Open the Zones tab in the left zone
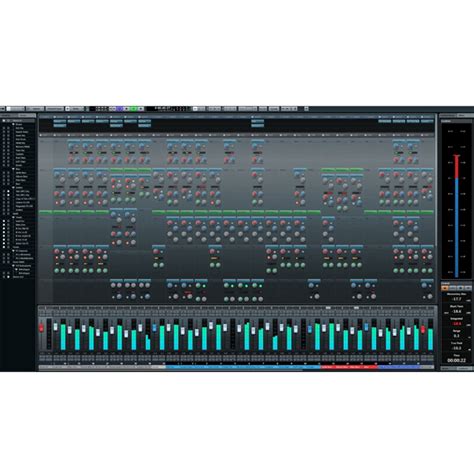 27,116
